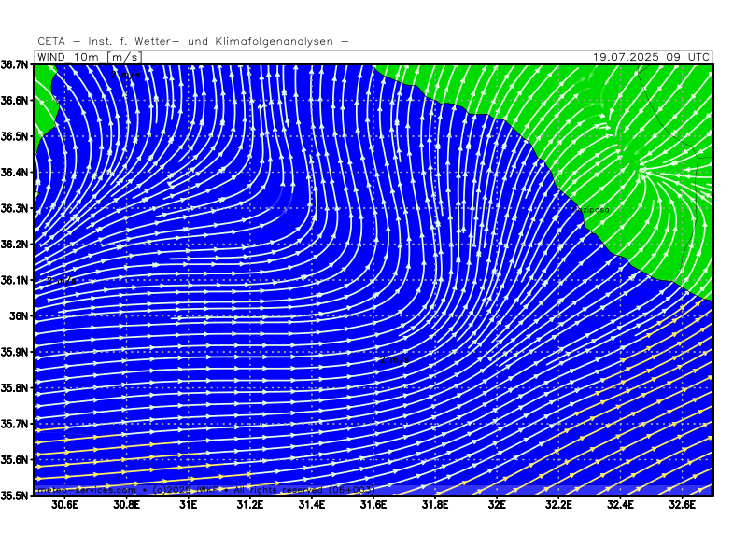The image size is (747, 560).
Task: Click the 36.4N latitude label
Action: [x=15, y=173]
